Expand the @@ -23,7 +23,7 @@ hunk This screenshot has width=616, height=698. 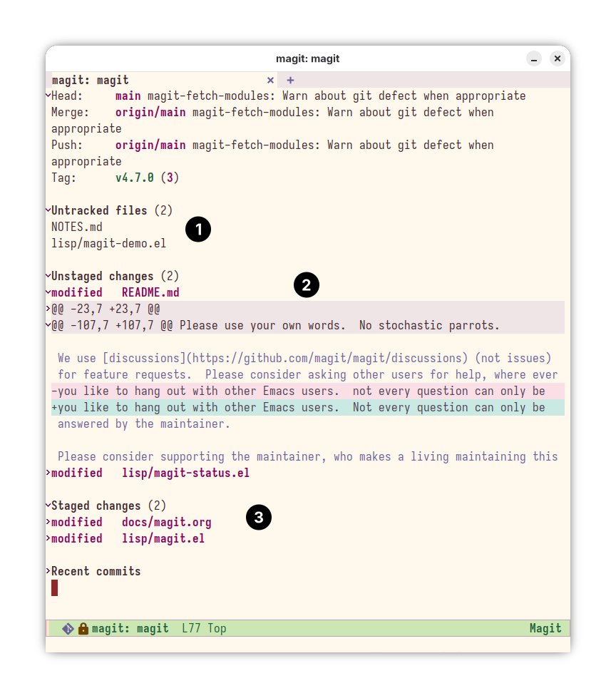click(48, 309)
